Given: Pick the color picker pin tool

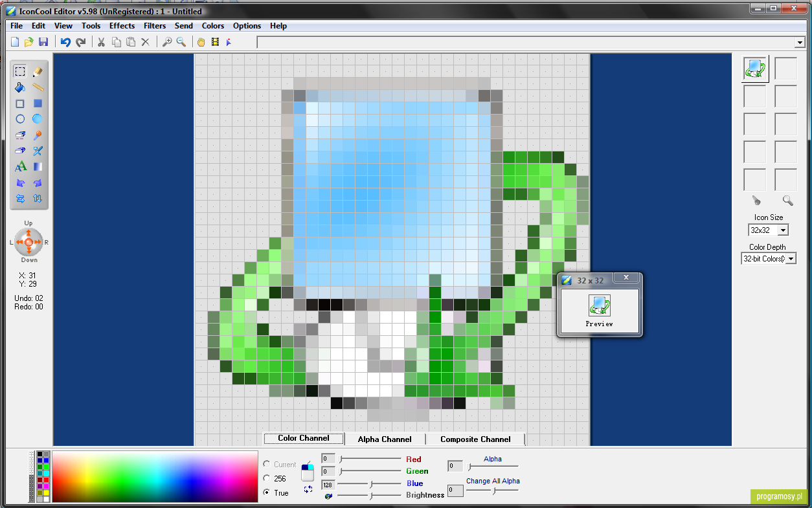Looking at the screenshot, I should pos(38,135).
